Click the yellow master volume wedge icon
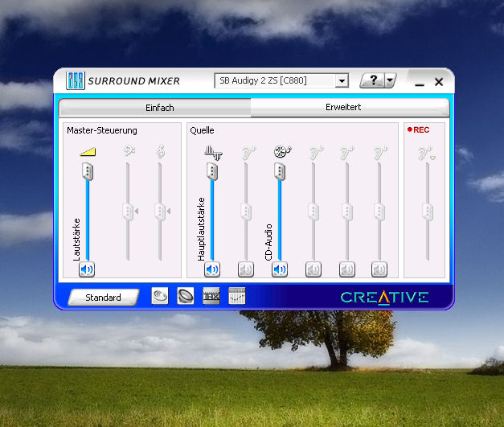 [88, 152]
